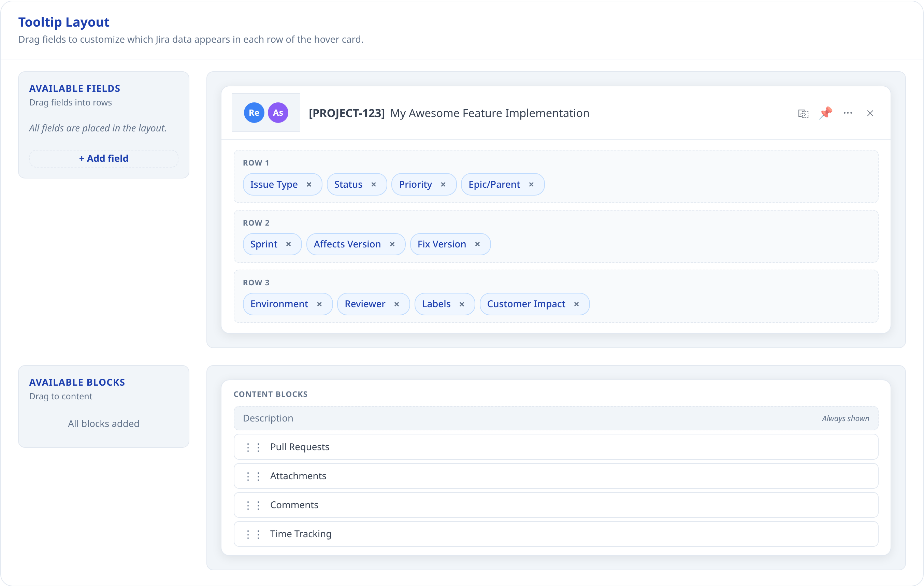Remove Reviewer field from Row 3
Viewport: 924px width, 587px height.
pos(397,304)
